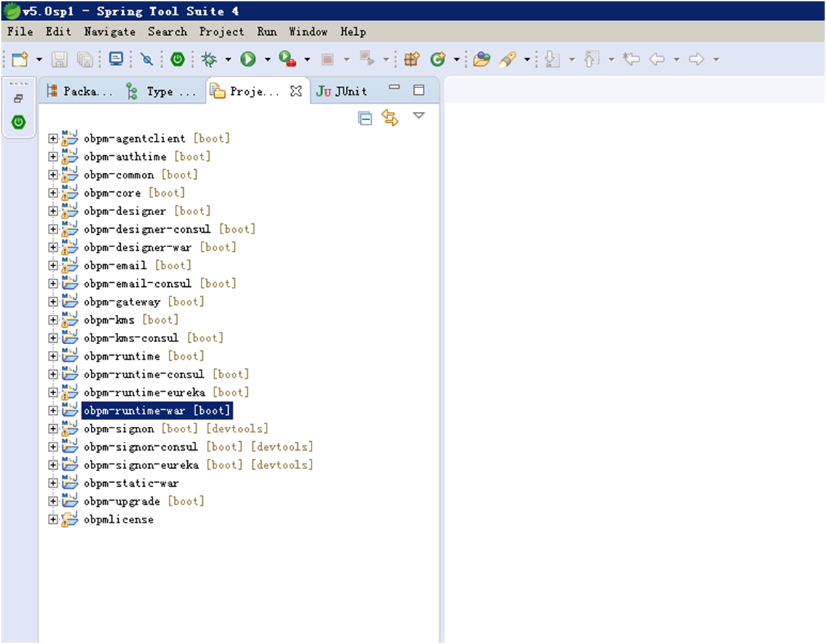Click the Save All icon
Image resolution: width=826 pixels, height=644 pixels.
pyautogui.click(x=85, y=59)
